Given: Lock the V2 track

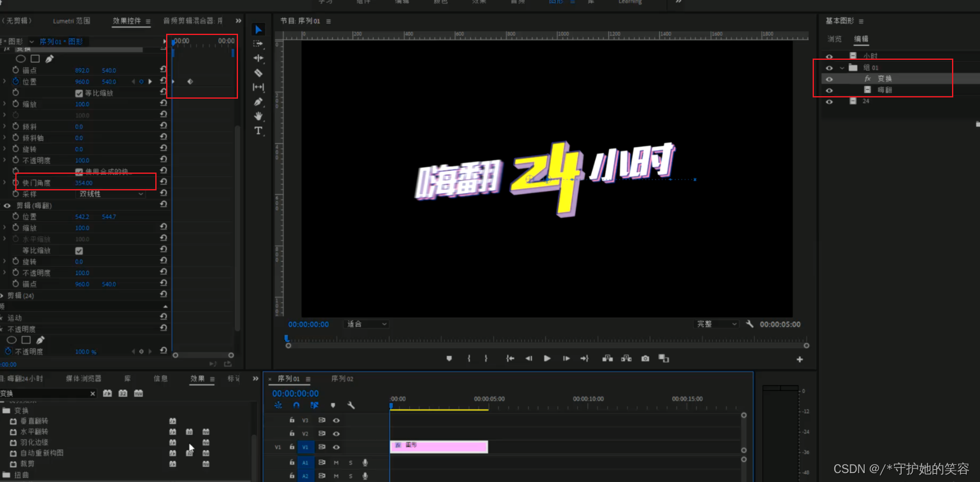Looking at the screenshot, I should pos(292,434).
